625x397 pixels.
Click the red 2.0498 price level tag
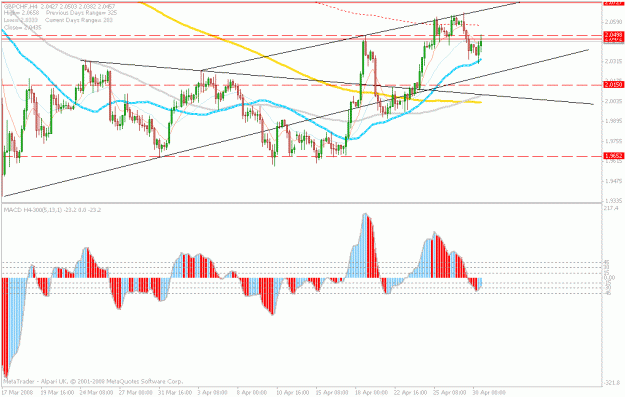613,35
